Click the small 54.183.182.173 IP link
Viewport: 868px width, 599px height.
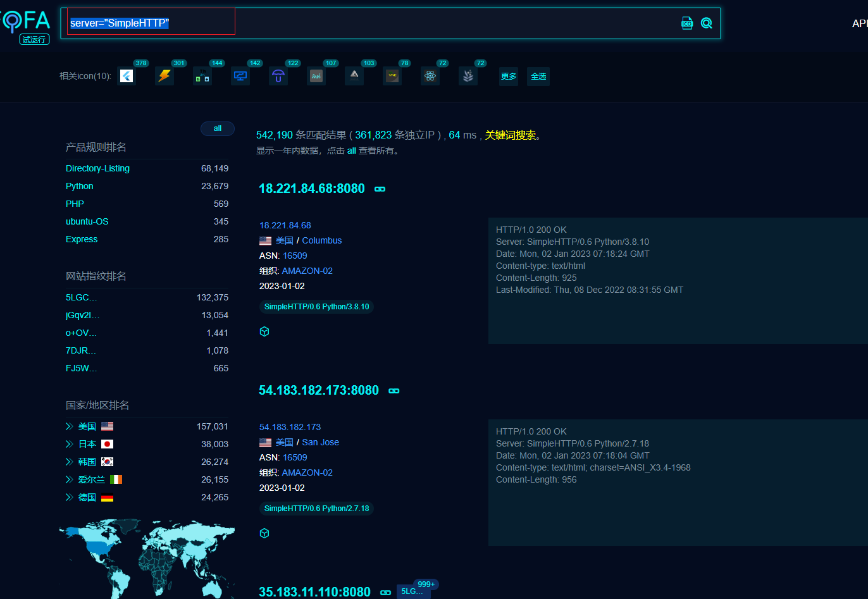click(x=290, y=427)
